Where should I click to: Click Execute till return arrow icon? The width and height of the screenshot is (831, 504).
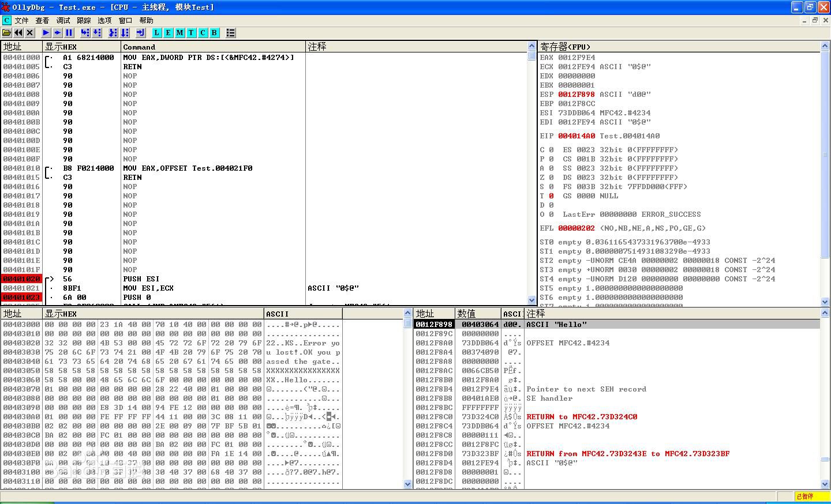tap(140, 33)
